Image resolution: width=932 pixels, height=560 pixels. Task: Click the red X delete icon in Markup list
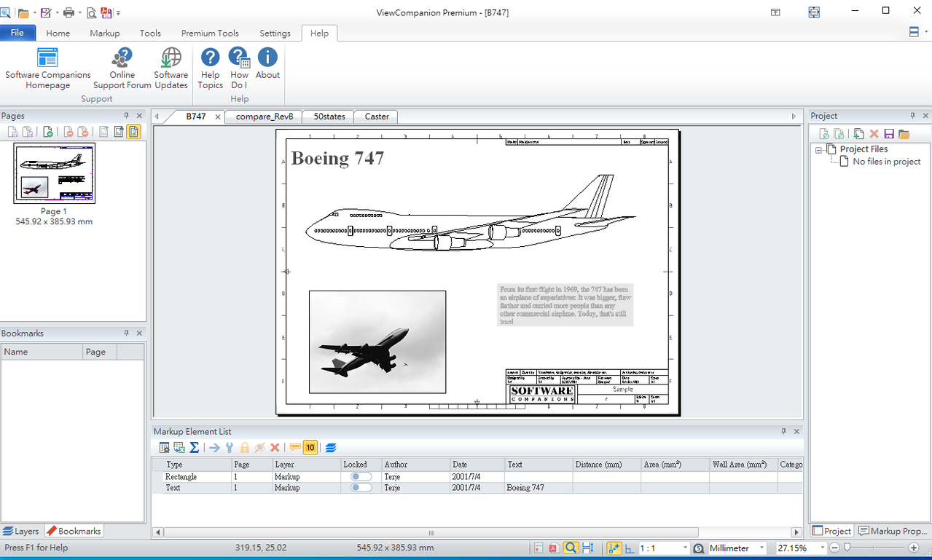275,448
